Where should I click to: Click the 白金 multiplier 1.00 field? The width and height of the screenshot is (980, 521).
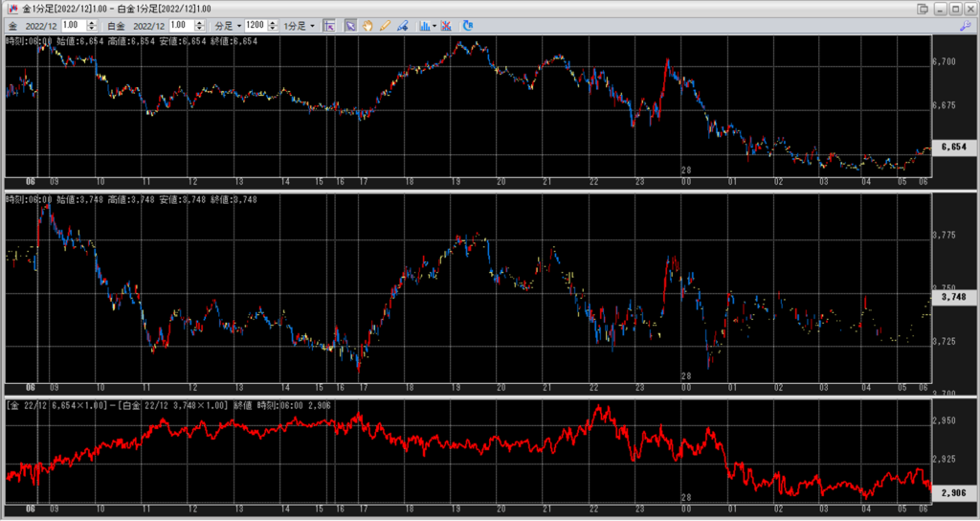pos(180,25)
